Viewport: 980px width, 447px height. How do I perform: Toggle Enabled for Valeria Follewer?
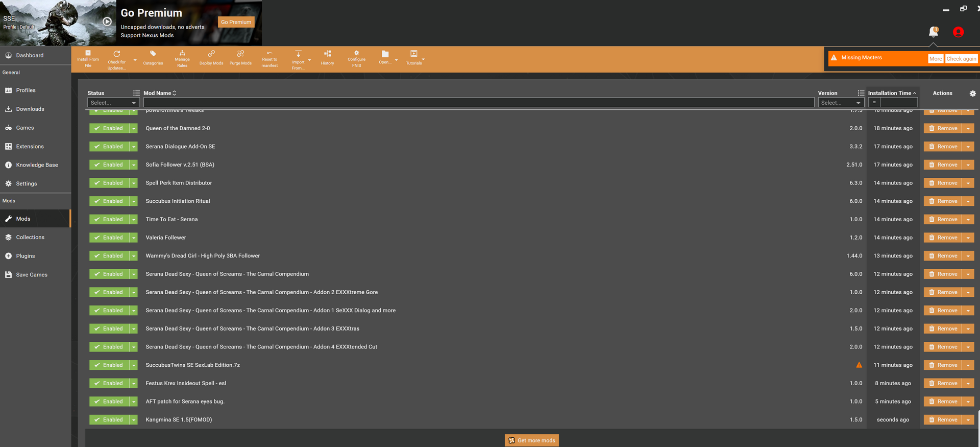[109, 238]
